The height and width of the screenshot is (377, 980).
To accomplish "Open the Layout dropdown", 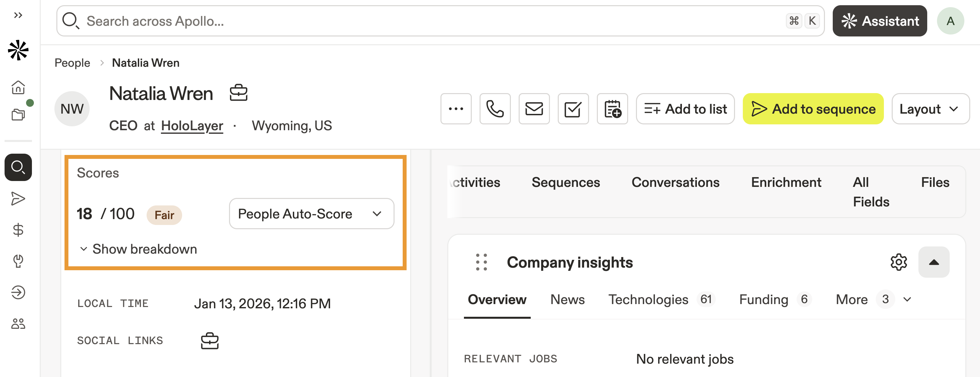I will click(930, 109).
